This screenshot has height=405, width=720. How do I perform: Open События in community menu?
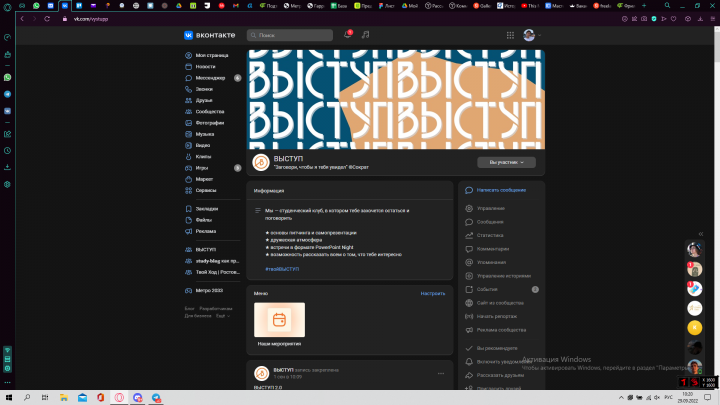(487, 290)
